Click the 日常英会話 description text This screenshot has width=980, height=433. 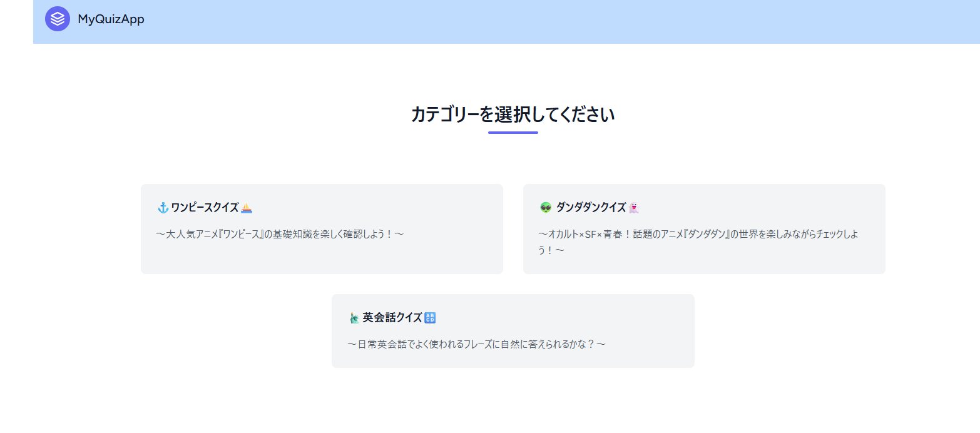[x=476, y=344]
